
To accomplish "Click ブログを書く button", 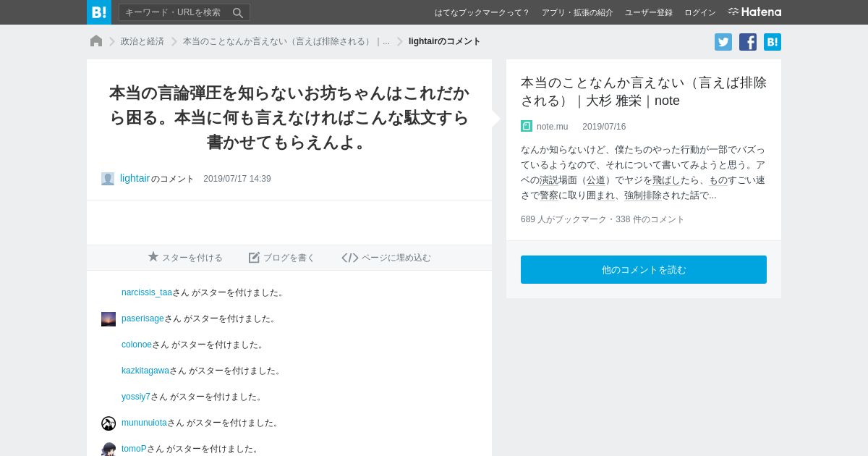I will [282, 258].
